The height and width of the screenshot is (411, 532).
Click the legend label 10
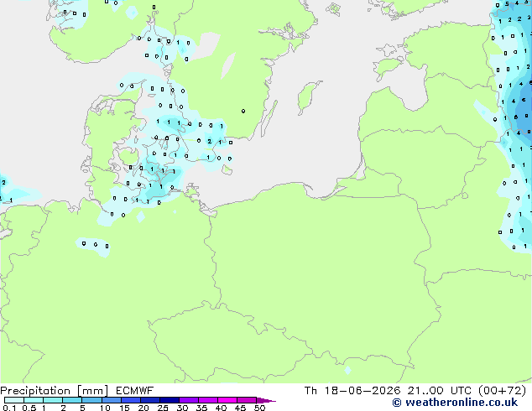coord(105,408)
